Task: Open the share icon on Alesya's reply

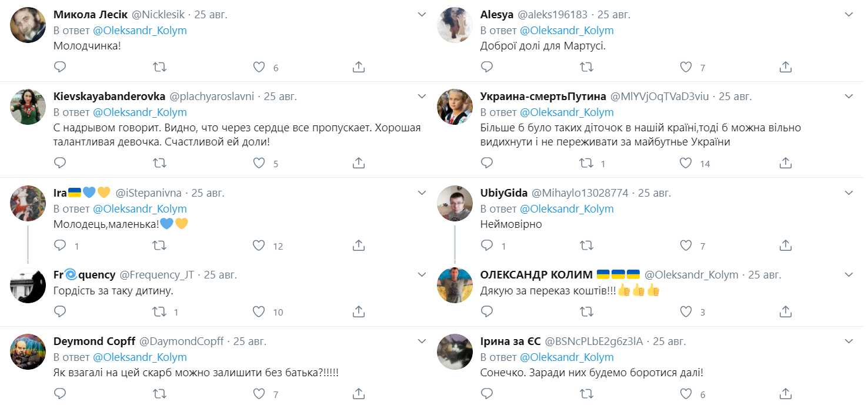Action: coord(785,67)
